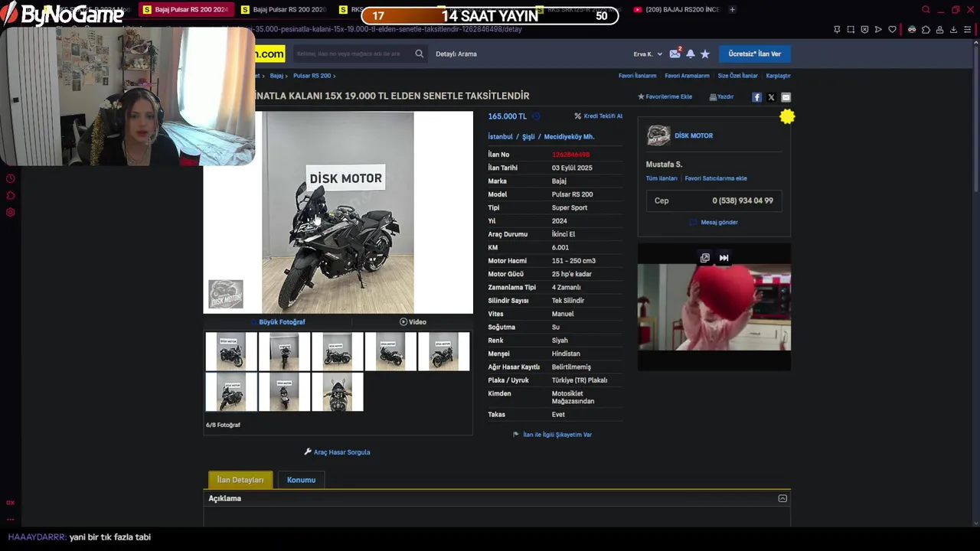Screen dimensions: 980x551
Task: Click the DISK MOTOR store logo
Action: (658, 136)
